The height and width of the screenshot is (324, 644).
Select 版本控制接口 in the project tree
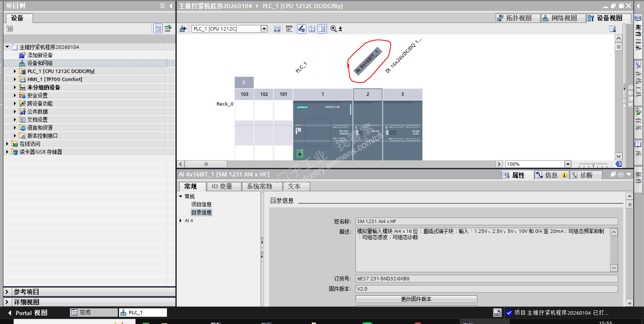(42, 136)
